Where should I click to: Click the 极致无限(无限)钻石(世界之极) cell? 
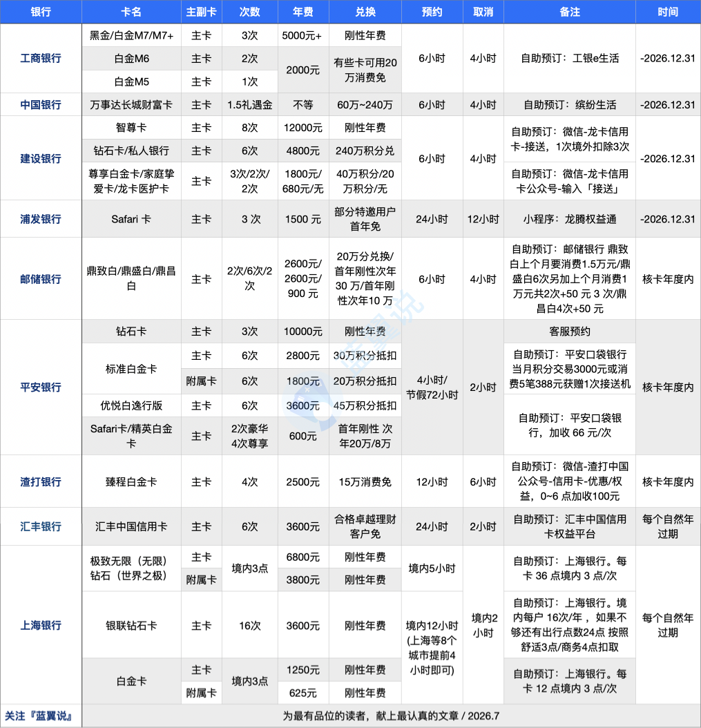click(131, 568)
